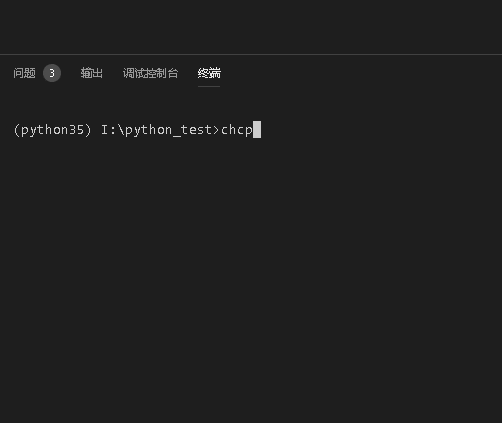Screen dimensions: 502x423
Task: Click the > prompt symbol before chcp
Action: [216, 130]
